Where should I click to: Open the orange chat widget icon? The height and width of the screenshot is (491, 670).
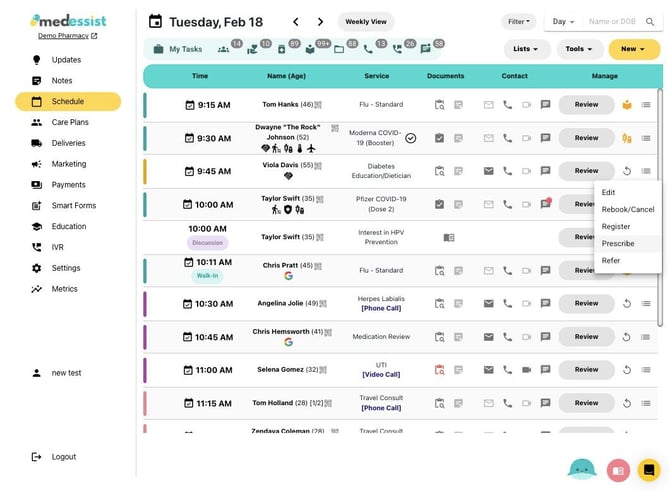click(x=649, y=469)
